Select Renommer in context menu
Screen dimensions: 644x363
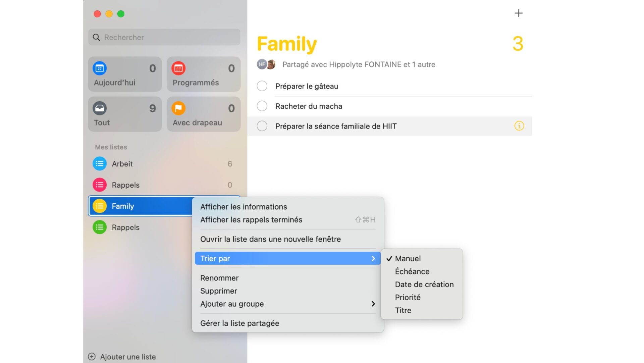click(288, 278)
